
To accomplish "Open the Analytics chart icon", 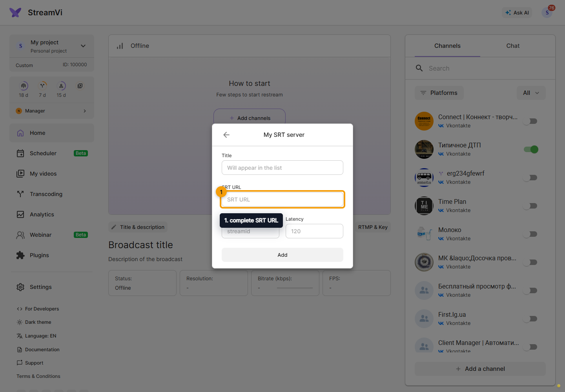I will pos(20,214).
